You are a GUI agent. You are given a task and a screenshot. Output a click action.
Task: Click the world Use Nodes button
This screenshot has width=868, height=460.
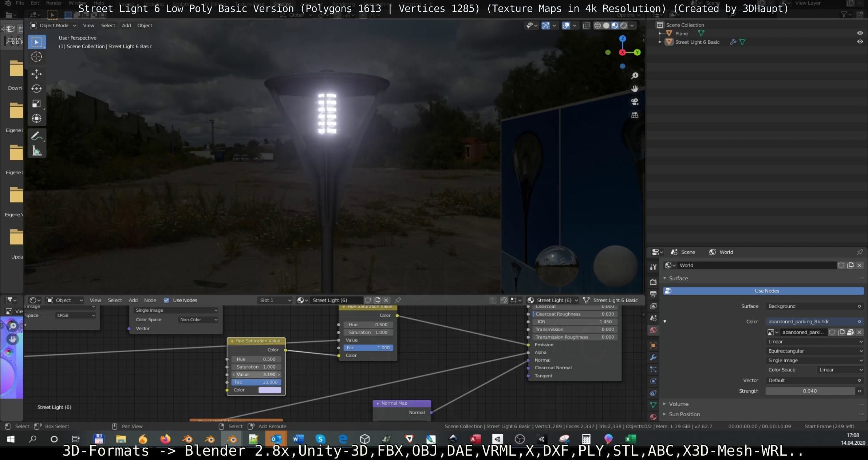(x=764, y=291)
